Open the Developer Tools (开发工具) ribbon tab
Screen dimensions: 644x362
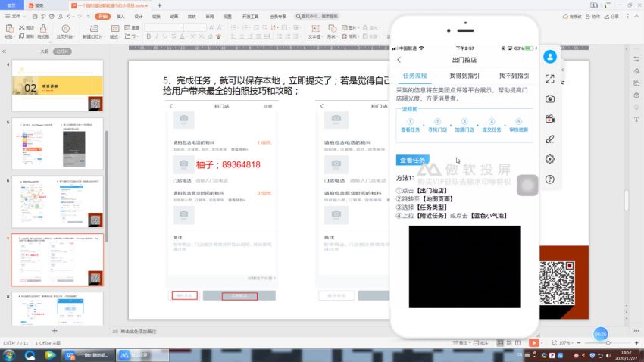click(x=250, y=17)
